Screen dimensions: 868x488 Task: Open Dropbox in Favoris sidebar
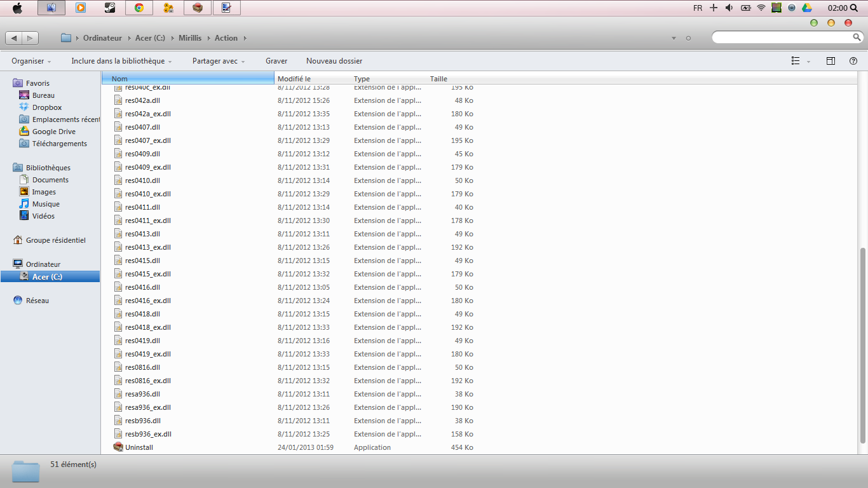point(47,107)
